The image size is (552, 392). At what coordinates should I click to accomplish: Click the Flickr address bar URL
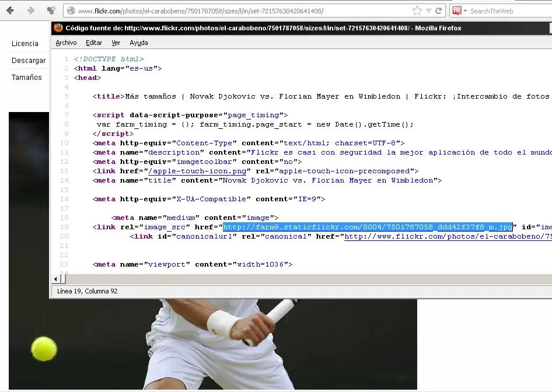(x=201, y=11)
